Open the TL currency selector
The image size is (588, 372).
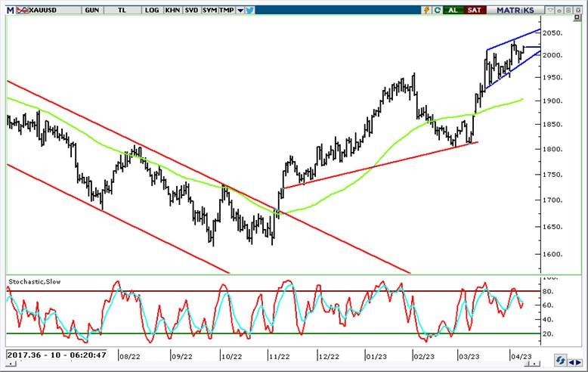pyautogui.click(x=122, y=10)
